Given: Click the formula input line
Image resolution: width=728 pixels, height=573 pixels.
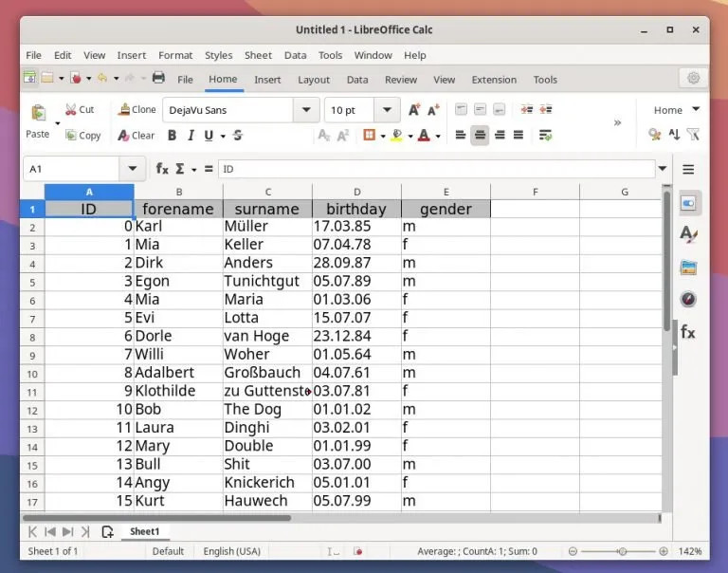Looking at the screenshot, I should click(x=436, y=169).
